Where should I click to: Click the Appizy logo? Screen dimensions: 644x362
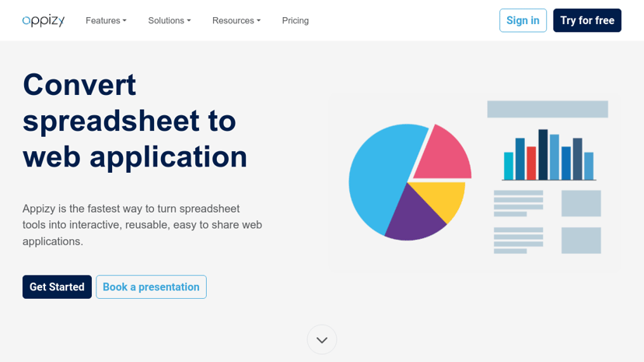pyautogui.click(x=44, y=20)
